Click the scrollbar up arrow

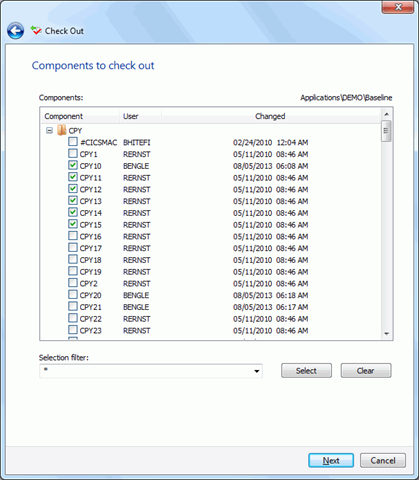[x=386, y=114]
